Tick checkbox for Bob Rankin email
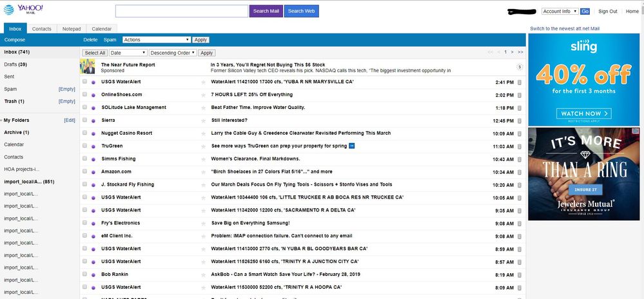Viewport: 644px width, 299px height. click(84, 275)
